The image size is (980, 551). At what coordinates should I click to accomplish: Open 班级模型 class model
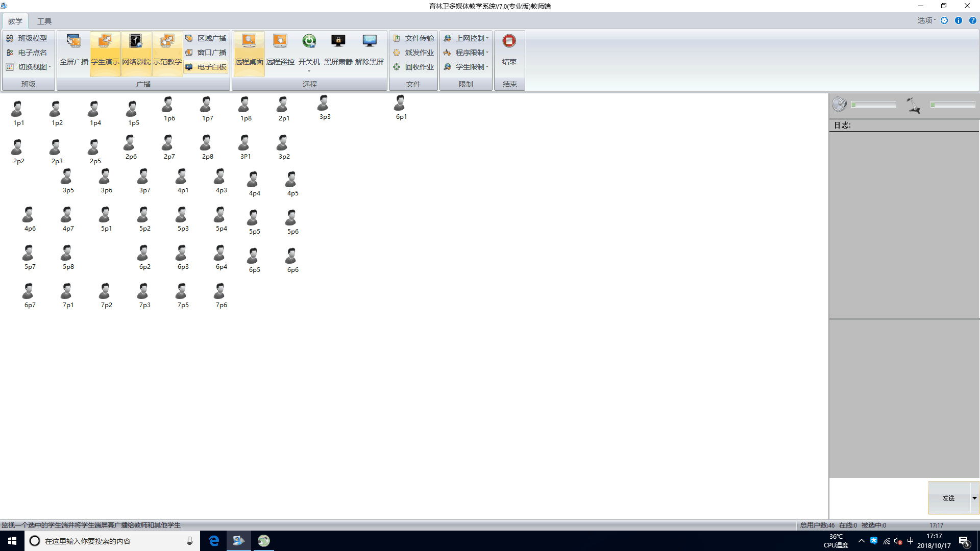pyautogui.click(x=27, y=38)
